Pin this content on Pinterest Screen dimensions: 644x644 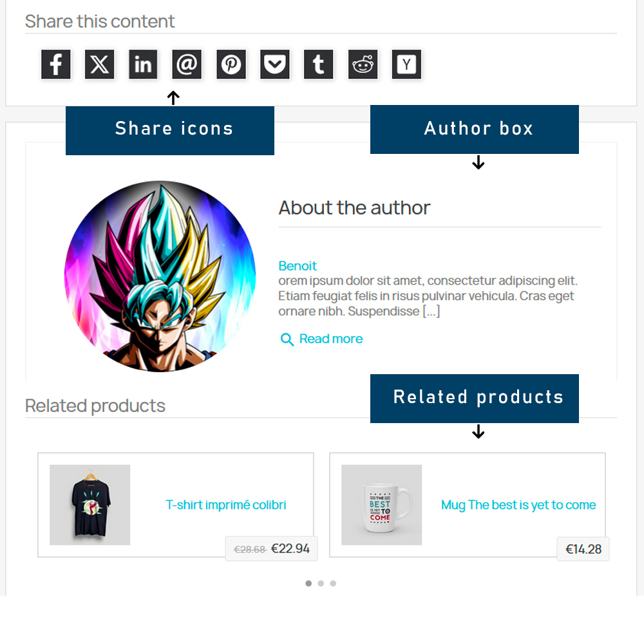click(231, 64)
